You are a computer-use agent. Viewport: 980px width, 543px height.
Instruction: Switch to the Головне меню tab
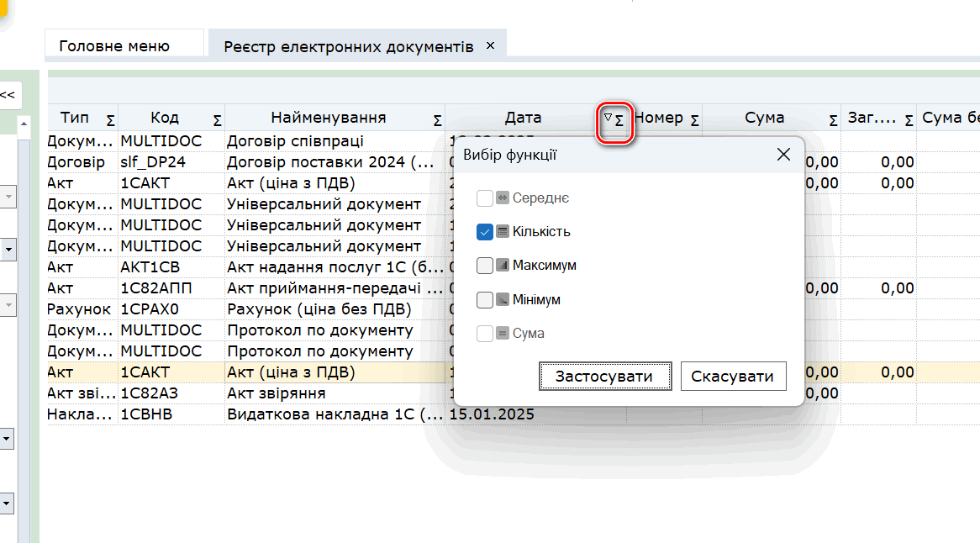[114, 46]
